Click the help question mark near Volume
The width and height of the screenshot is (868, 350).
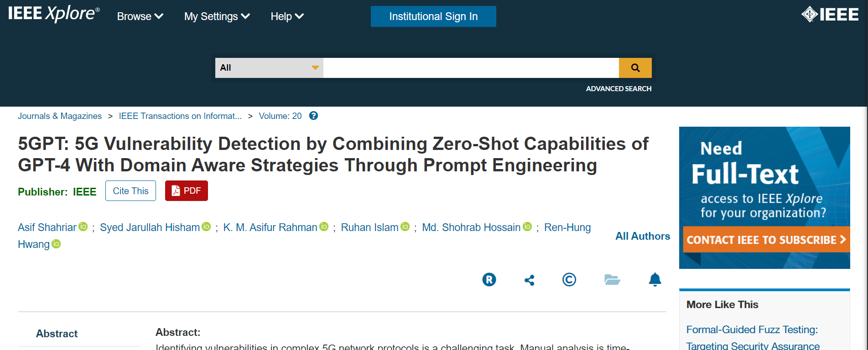[313, 116]
